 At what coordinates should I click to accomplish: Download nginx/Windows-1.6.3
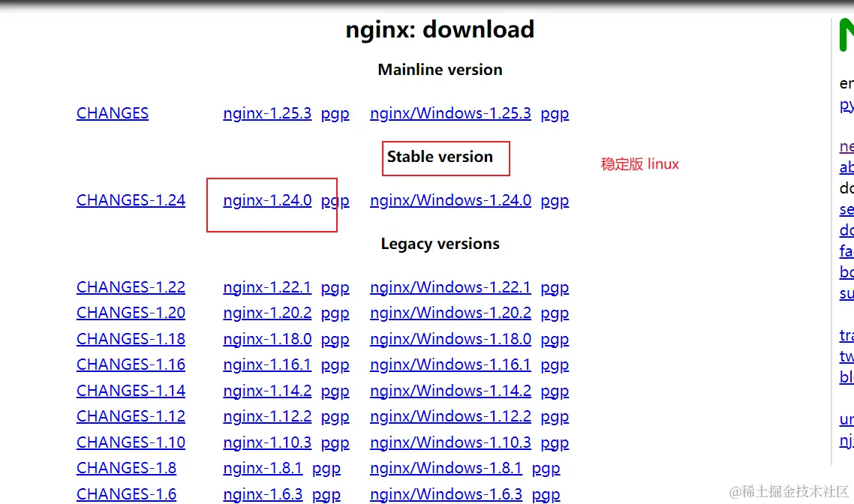(446, 493)
